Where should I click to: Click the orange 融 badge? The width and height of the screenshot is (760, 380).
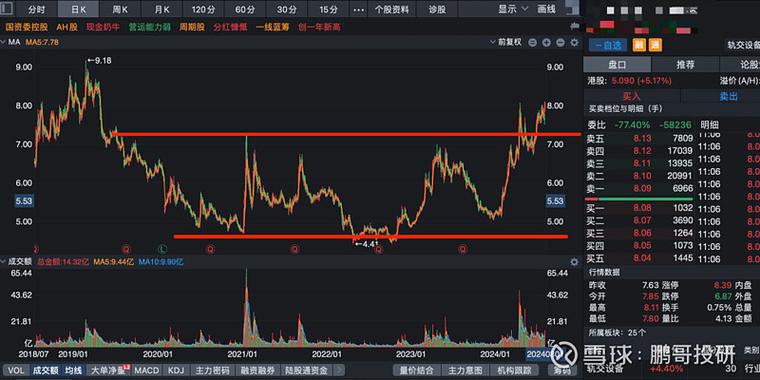tap(639, 45)
